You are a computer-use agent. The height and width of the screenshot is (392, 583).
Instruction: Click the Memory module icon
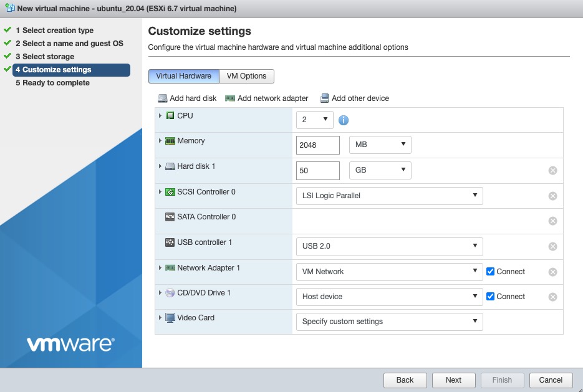pyautogui.click(x=170, y=141)
